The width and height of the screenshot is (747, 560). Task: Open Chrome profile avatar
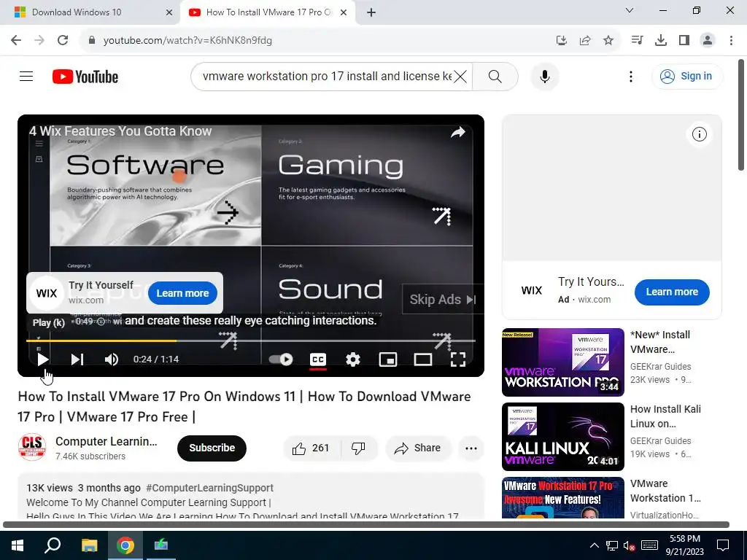click(708, 40)
